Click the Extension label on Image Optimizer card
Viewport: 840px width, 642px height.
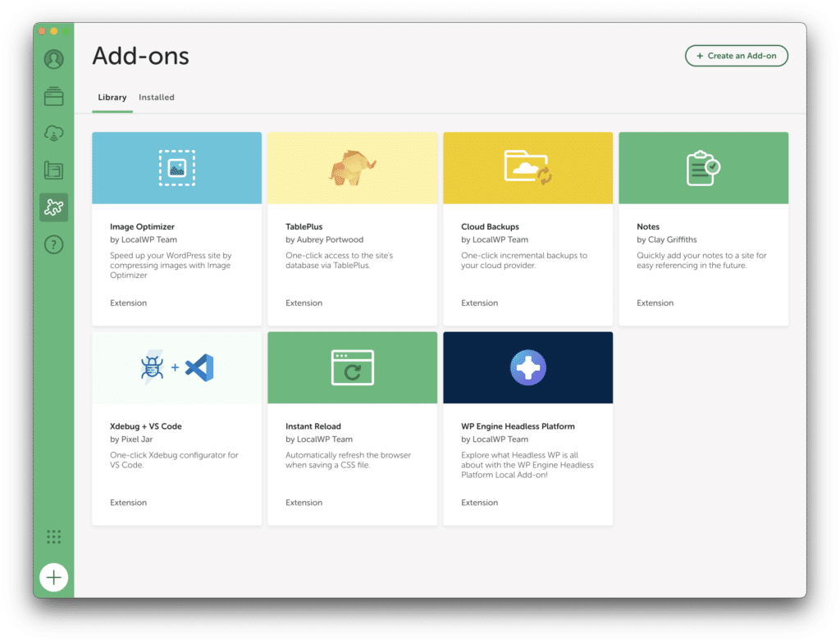click(129, 303)
